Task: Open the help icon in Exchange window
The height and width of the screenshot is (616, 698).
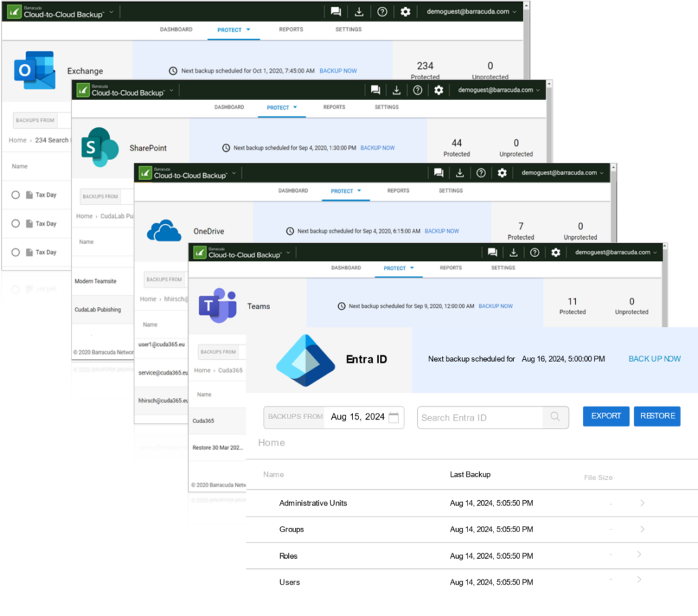Action: [382, 12]
